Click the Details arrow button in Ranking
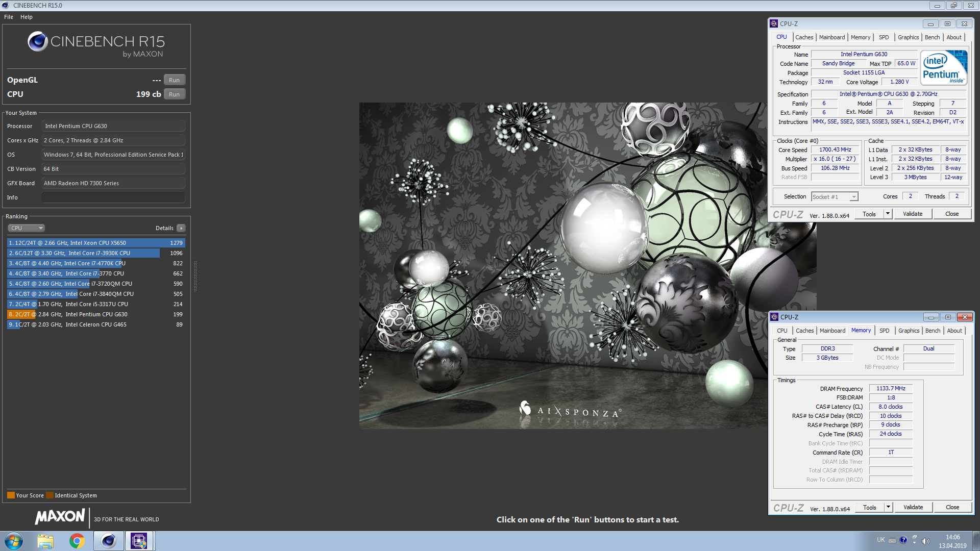The image size is (980, 551). click(181, 228)
